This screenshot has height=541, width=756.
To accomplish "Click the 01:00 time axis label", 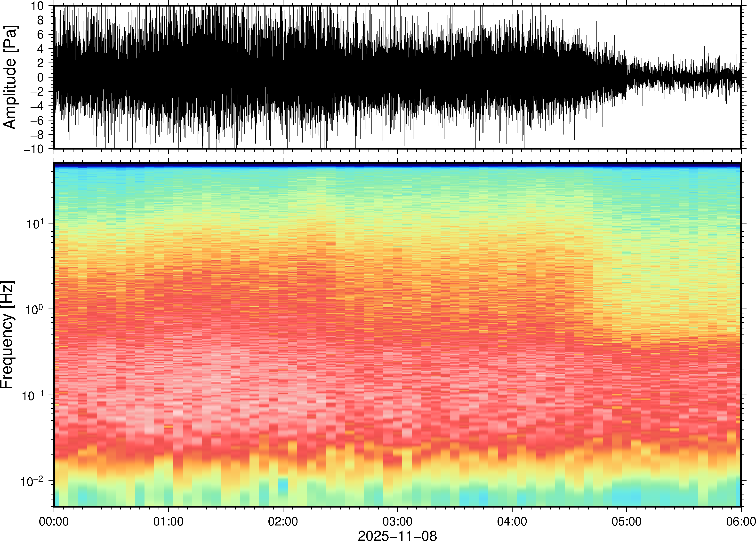I will (168, 521).
